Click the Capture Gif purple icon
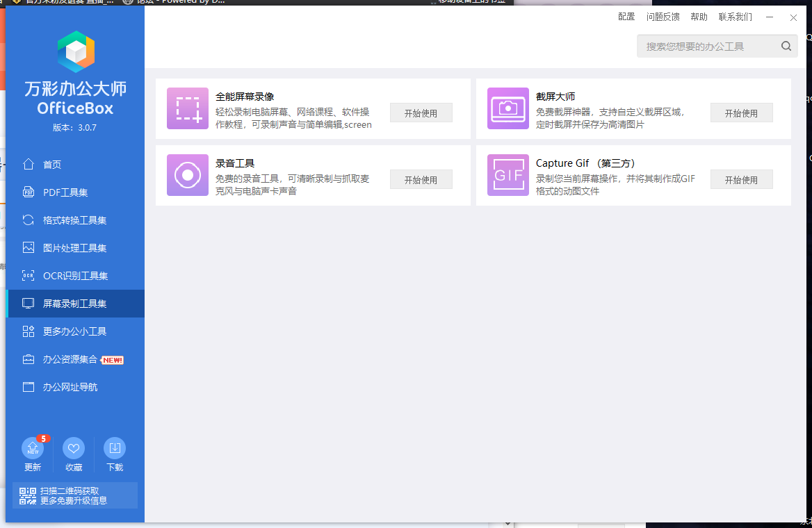Viewport: 812px width, 528px height. 508,175
